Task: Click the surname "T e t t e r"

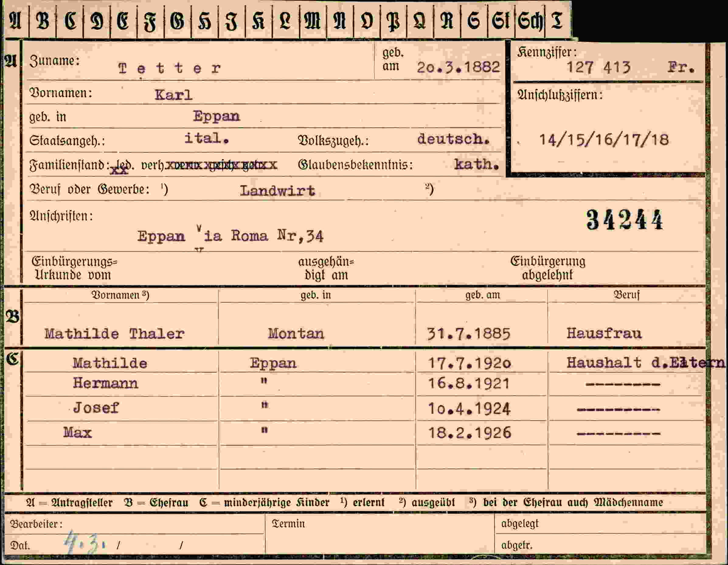Action: click(x=169, y=68)
